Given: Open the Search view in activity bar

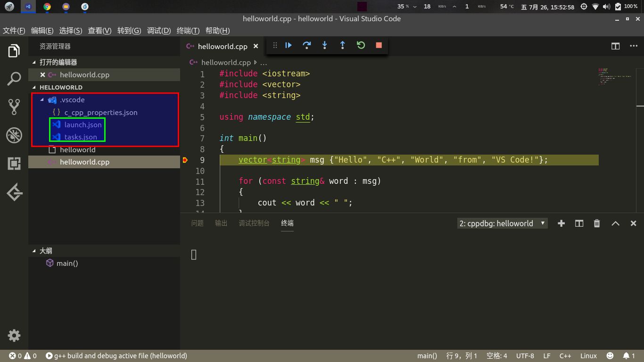Looking at the screenshot, I should coord(14,79).
